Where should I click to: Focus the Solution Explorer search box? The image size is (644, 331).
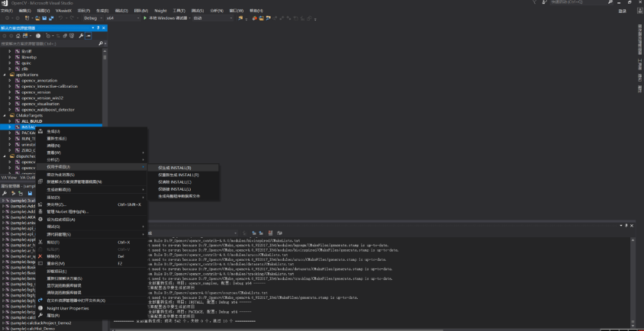49,43
